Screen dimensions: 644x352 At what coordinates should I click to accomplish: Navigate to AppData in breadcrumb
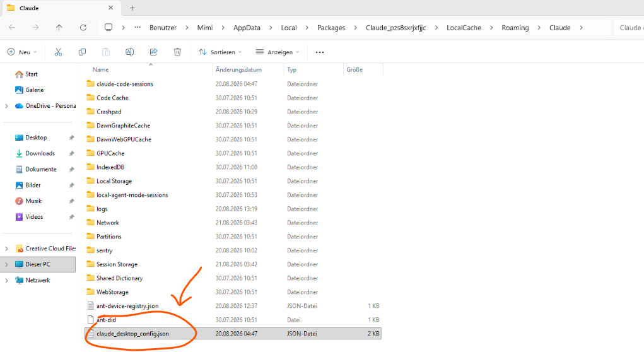(247, 28)
